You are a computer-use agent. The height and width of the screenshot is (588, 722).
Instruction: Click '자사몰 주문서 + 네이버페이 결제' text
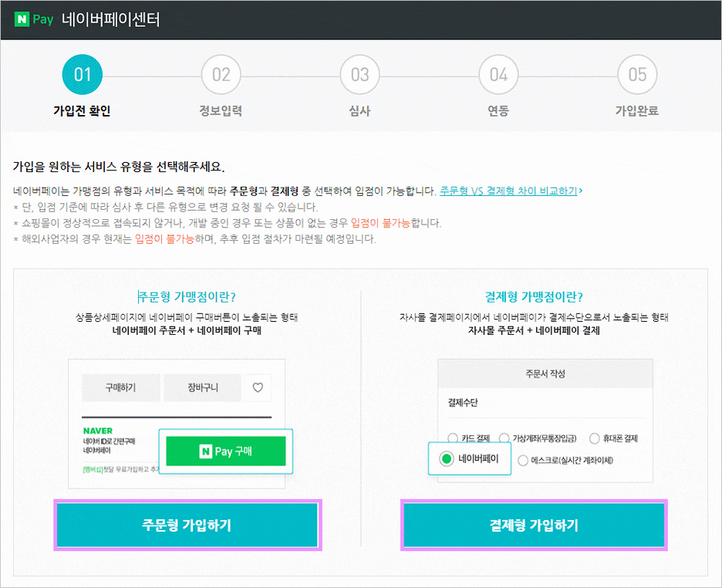[x=534, y=330]
